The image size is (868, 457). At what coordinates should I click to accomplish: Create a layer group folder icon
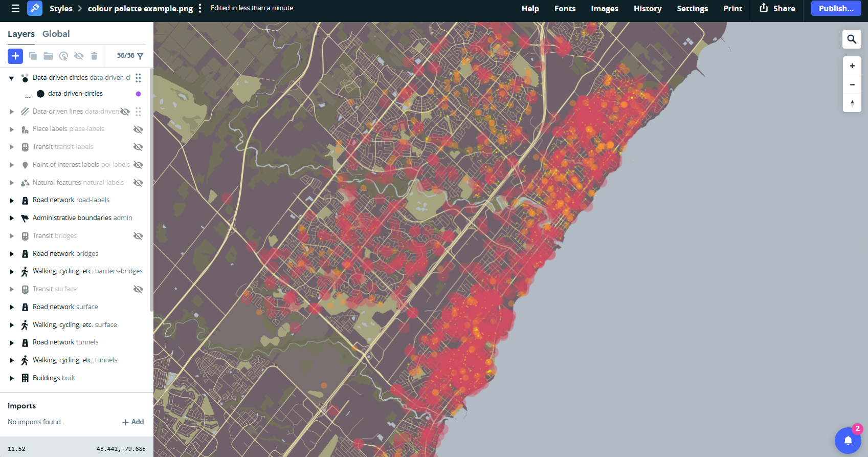click(48, 56)
